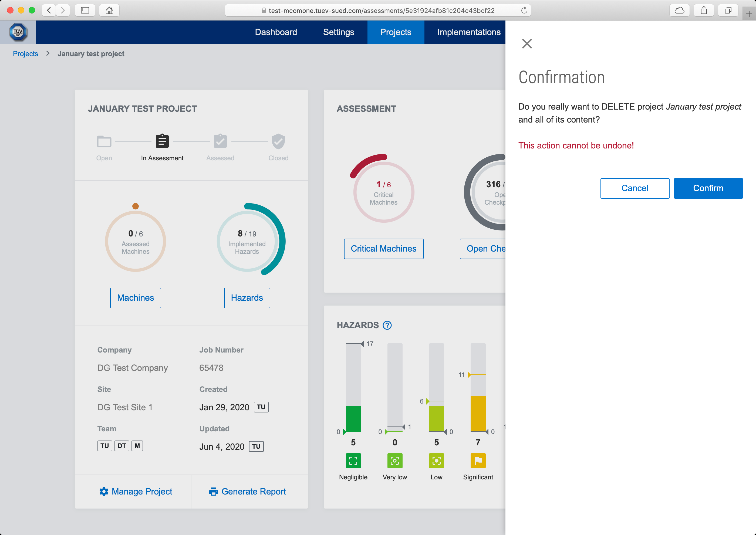
Task: Switch to the Settings navigation tab
Action: tap(339, 32)
